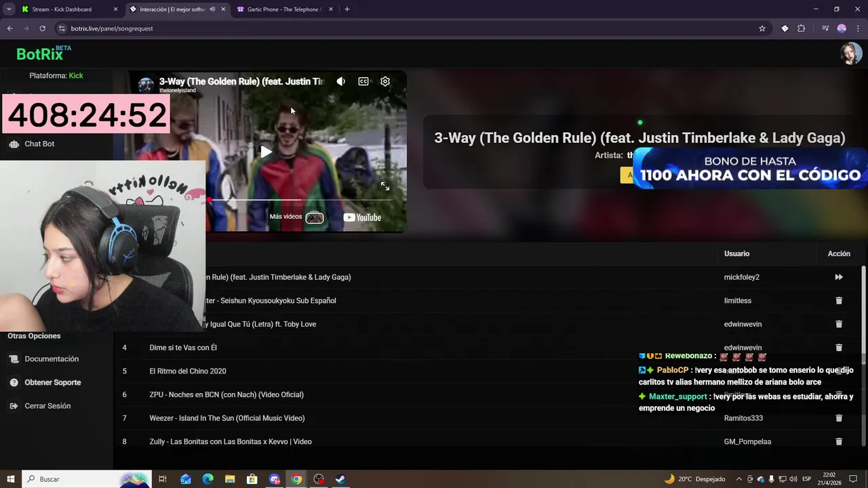Mute the YouTube video player

(x=341, y=81)
